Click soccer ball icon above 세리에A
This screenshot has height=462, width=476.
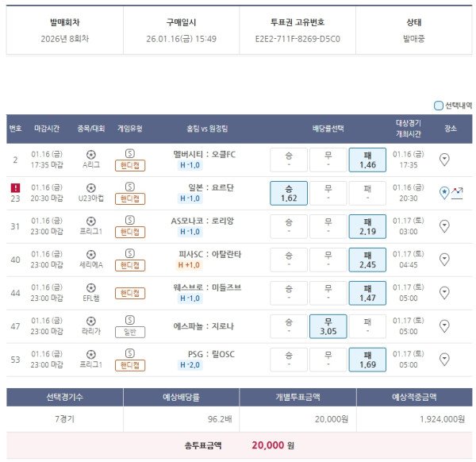click(x=91, y=255)
